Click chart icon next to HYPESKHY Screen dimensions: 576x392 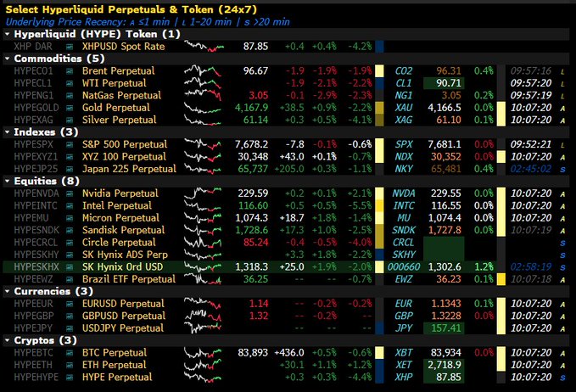click(x=70, y=255)
